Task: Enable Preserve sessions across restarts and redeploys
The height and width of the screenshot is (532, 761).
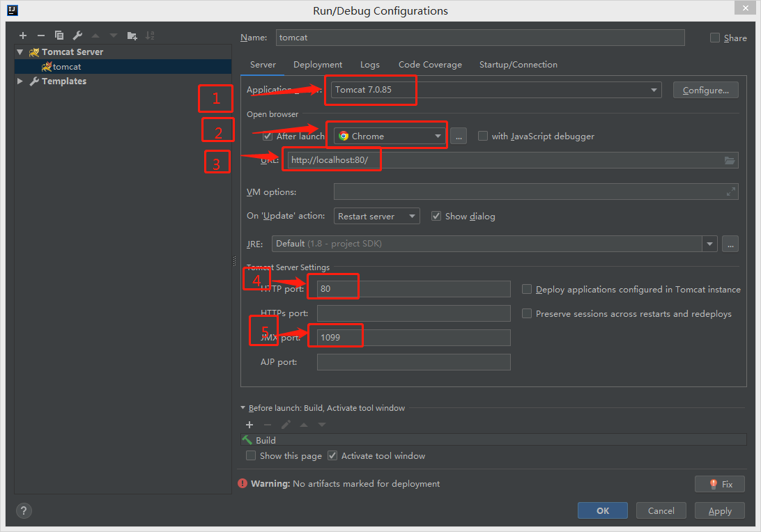Action: pyautogui.click(x=527, y=314)
